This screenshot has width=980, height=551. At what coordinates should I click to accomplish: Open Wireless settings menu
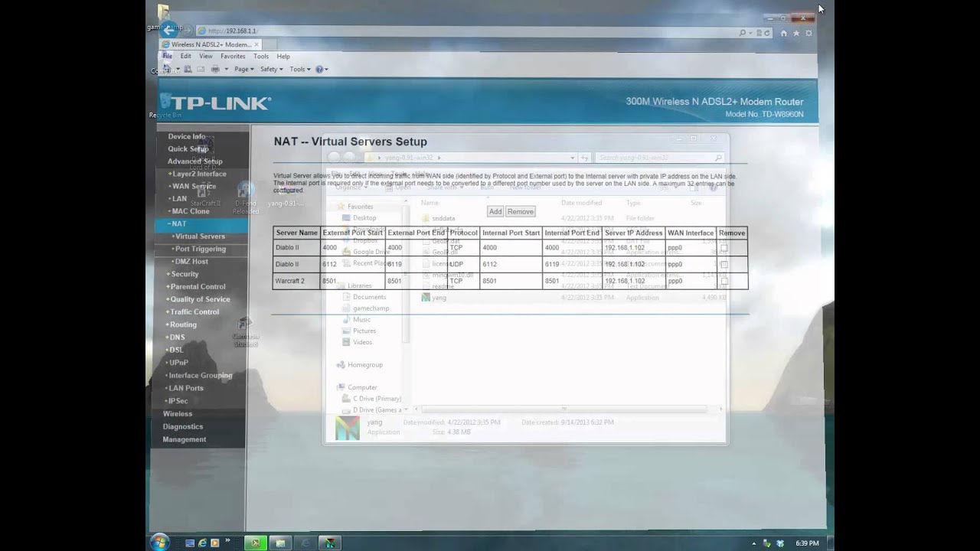178,413
